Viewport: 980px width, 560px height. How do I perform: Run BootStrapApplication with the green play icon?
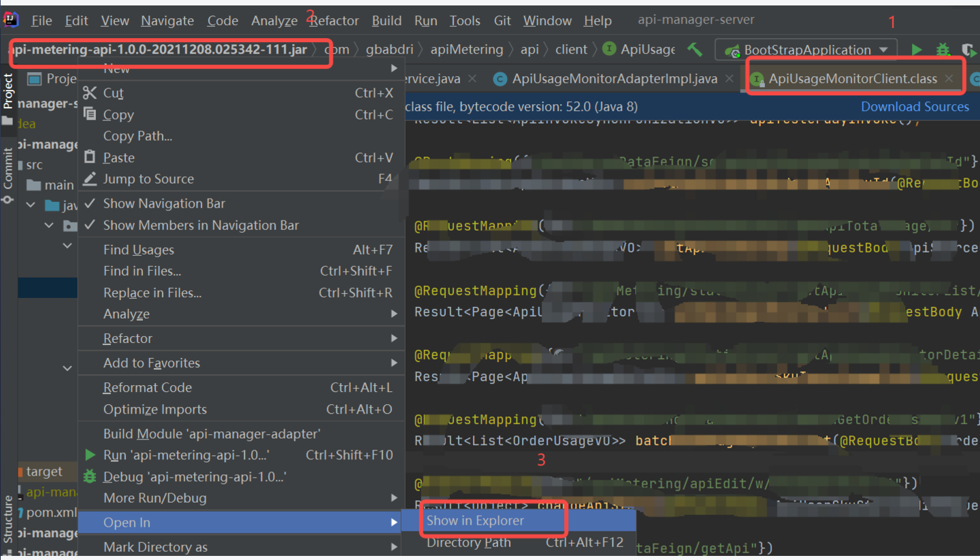(917, 50)
